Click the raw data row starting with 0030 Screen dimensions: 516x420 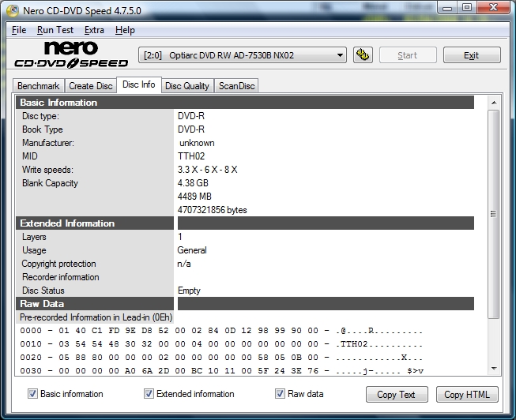click(221, 371)
